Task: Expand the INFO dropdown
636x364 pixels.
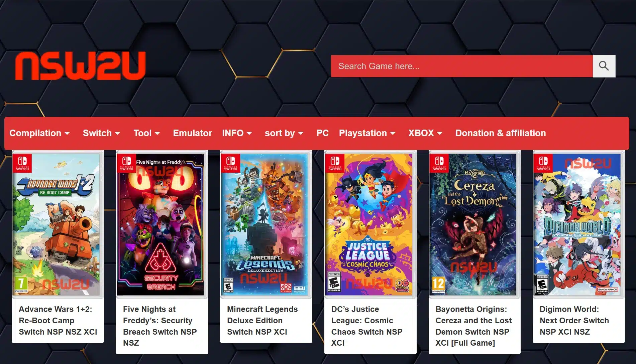Action: [237, 133]
